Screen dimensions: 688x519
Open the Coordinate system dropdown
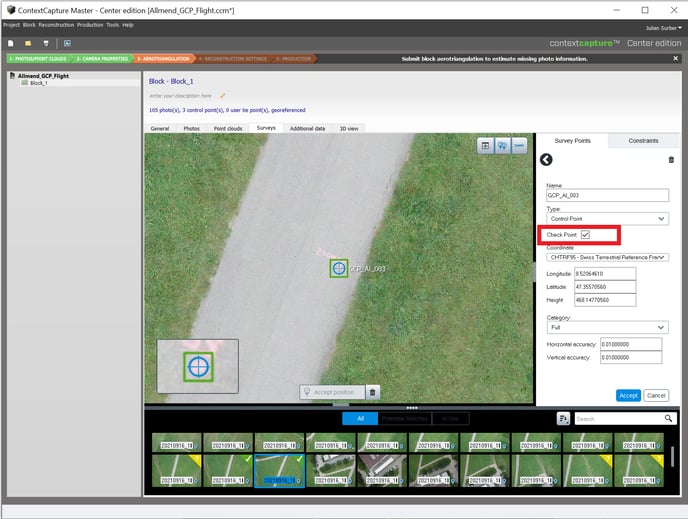607,257
